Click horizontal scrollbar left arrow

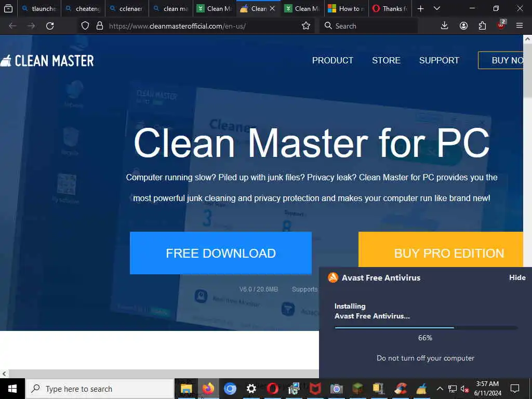(x=4, y=374)
